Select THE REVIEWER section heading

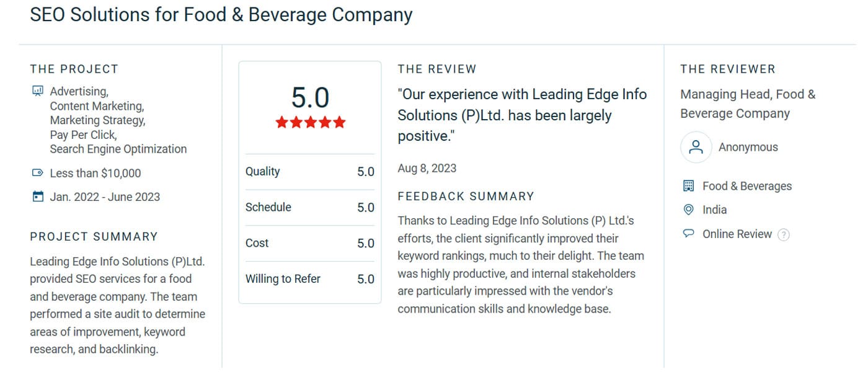pyautogui.click(x=728, y=69)
